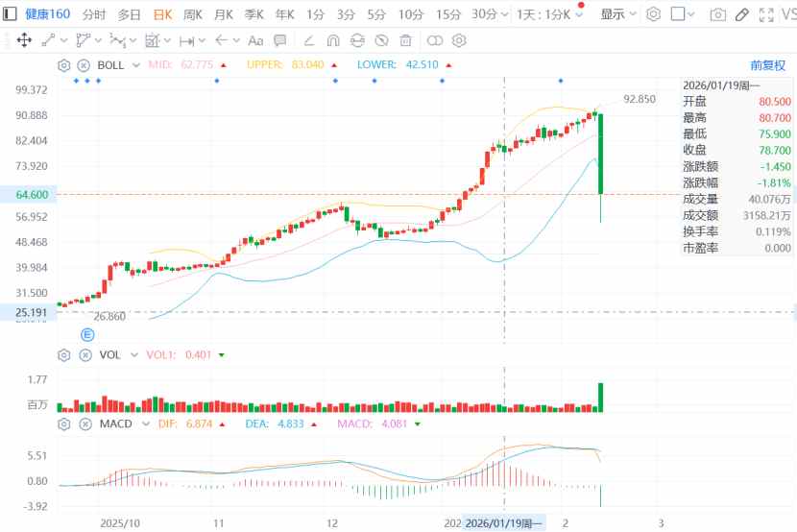This screenshot has width=797, height=532.
Task: Switch to the 周K weekly chart tab
Action: coord(192,14)
